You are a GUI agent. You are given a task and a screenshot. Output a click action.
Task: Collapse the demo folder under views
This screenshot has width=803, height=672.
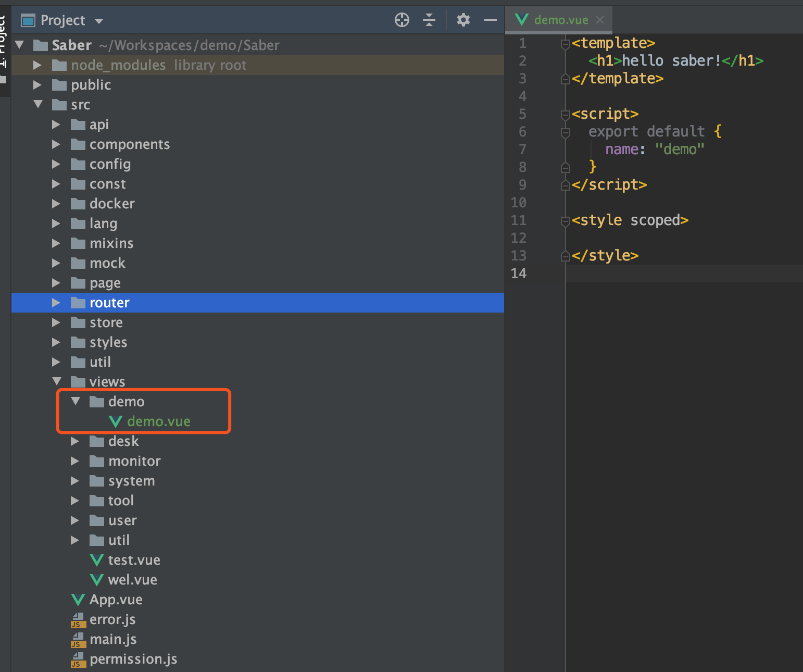pos(76,401)
